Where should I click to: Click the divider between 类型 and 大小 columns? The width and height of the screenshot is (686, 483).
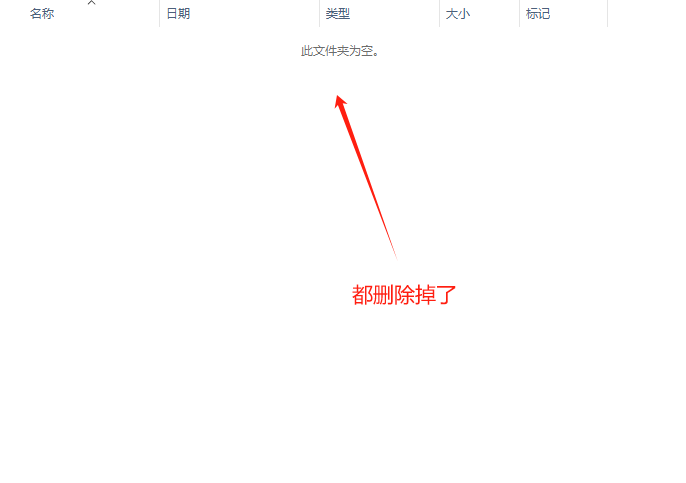click(440, 14)
